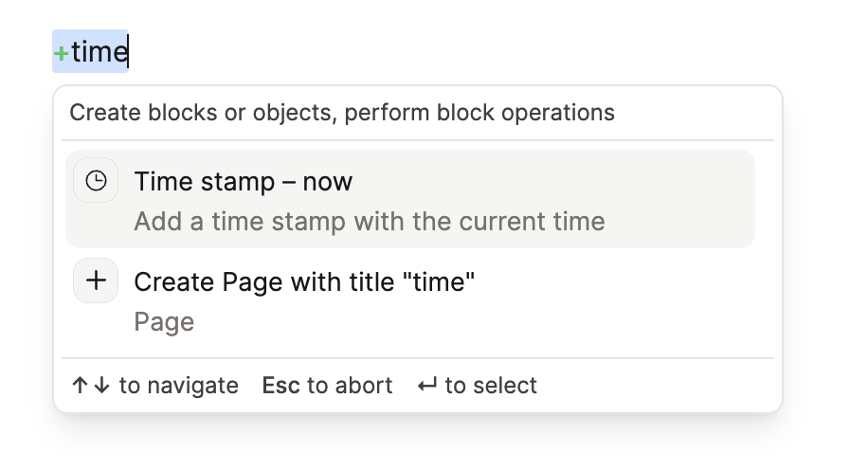Screen dimensions: 868x470
Task: Click the "Page" subtitle under Create Page
Action: 164,322
